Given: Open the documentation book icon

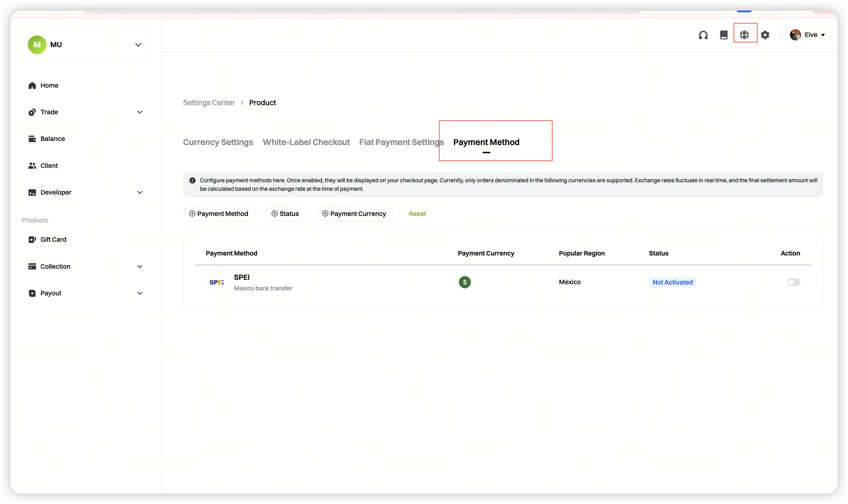Looking at the screenshot, I should coord(724,35).
